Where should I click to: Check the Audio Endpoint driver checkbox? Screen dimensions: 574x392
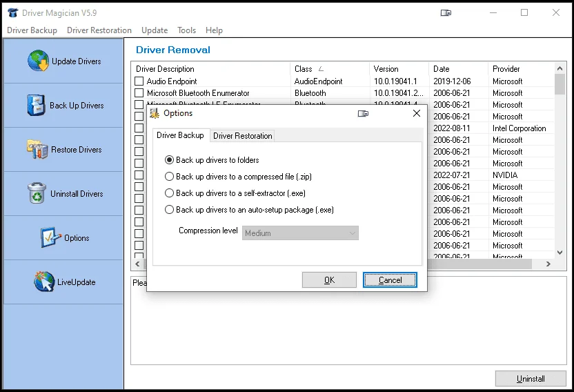139,81
